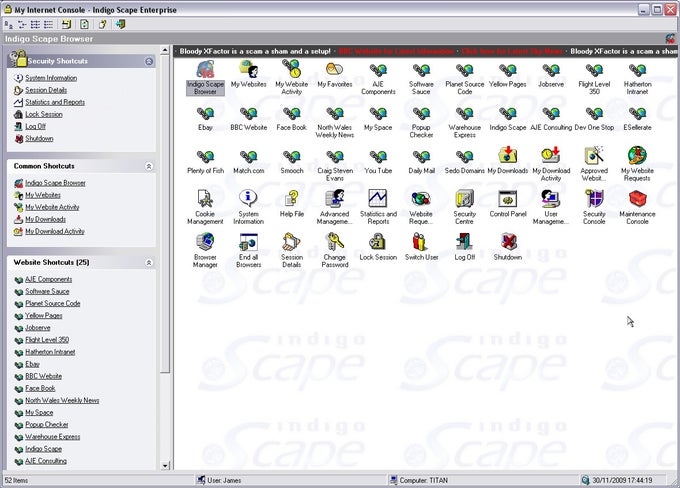This screenshot has height=488, width=680.
Task: Open the Yellow Pages link in Website Shortcuts
Action: [43, 316]
